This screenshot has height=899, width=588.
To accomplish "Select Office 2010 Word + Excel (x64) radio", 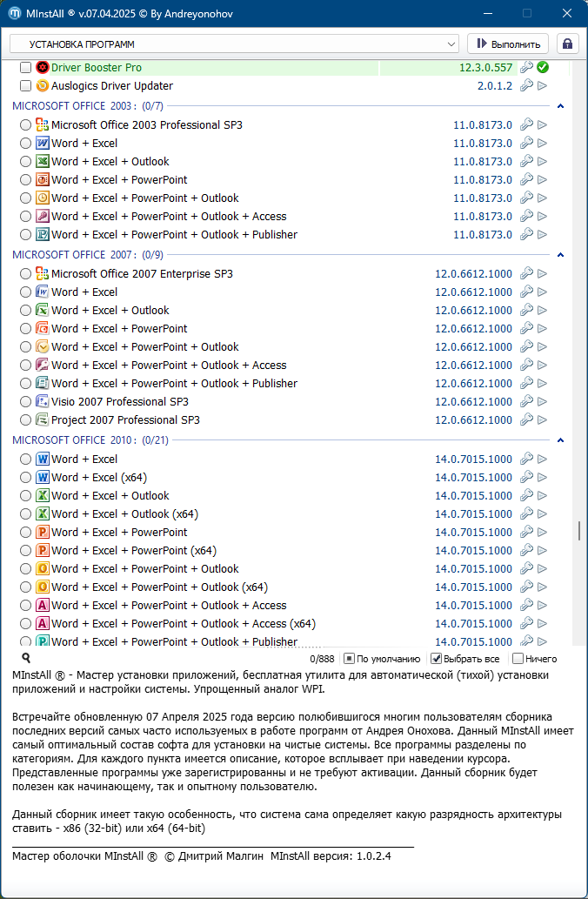I will (25, 478).
